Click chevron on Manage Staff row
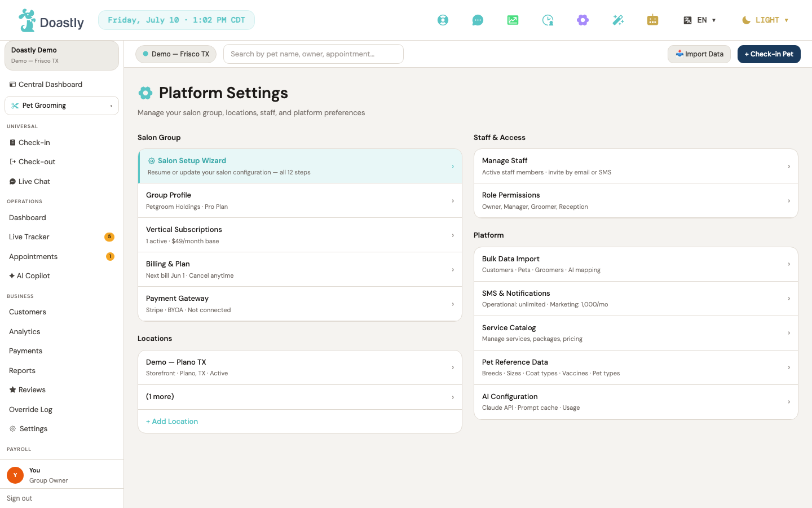 click(789, 167)
